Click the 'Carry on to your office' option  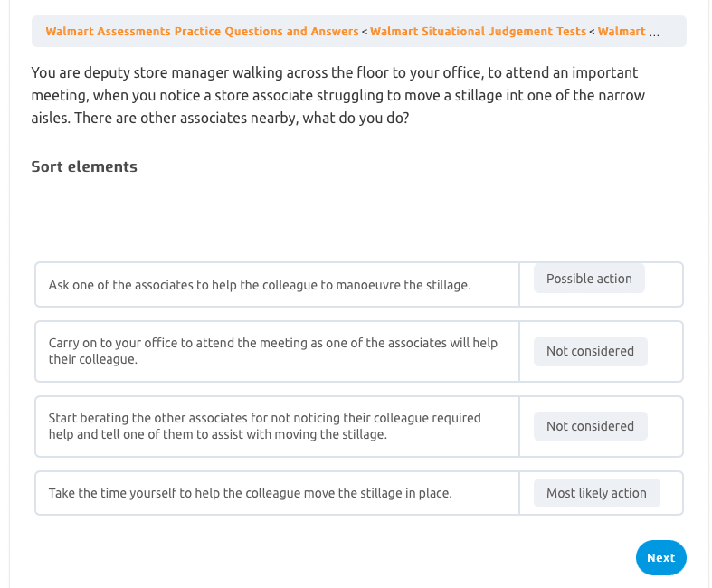coord(272,351)
